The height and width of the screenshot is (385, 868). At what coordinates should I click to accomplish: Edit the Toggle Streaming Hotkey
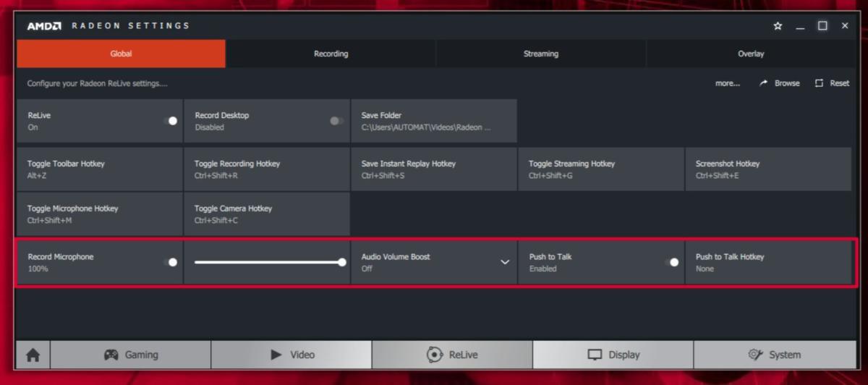coord(601,169)
